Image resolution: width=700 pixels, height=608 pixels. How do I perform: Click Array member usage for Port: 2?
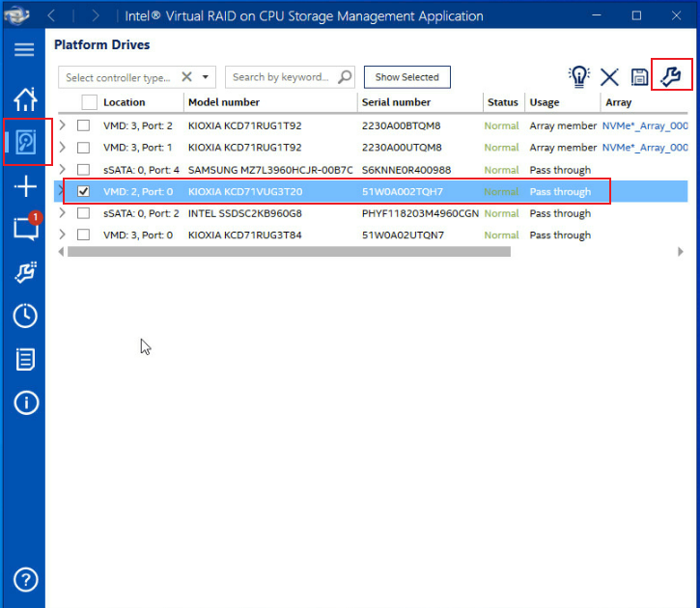(563, 125)
